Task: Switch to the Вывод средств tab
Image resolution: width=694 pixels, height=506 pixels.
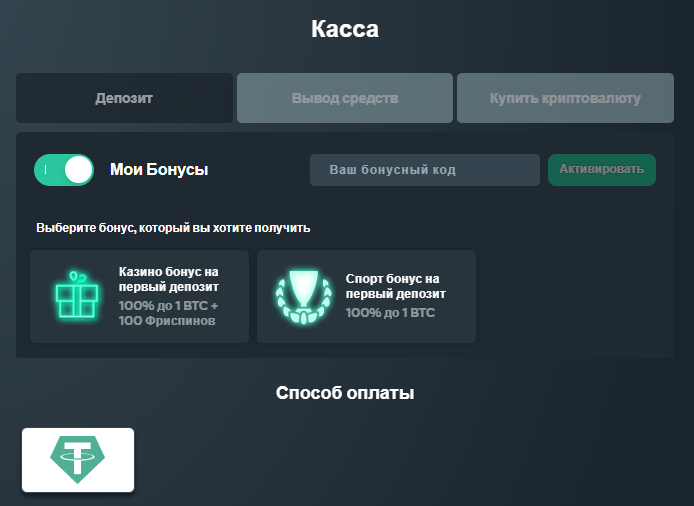Action: (x=345, y=99)
